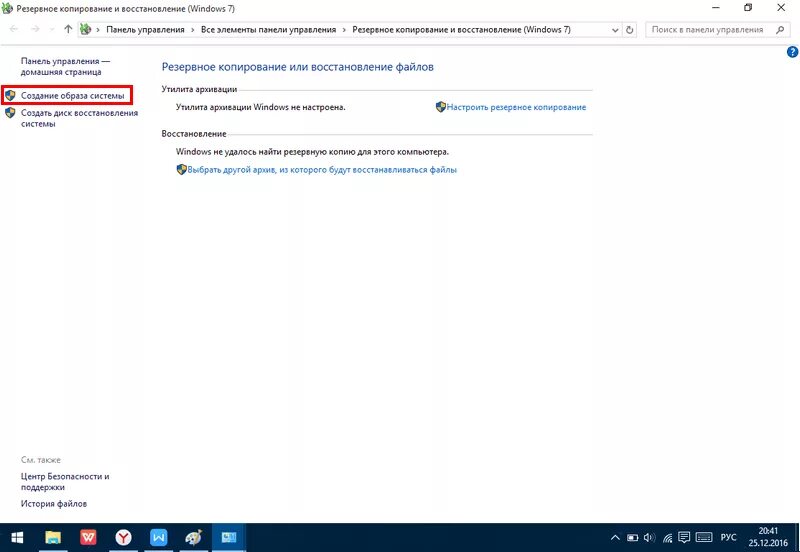The image size is (800, 552).
Task: Click the address bar Control Panel icon
Action: tap(86, 30)
